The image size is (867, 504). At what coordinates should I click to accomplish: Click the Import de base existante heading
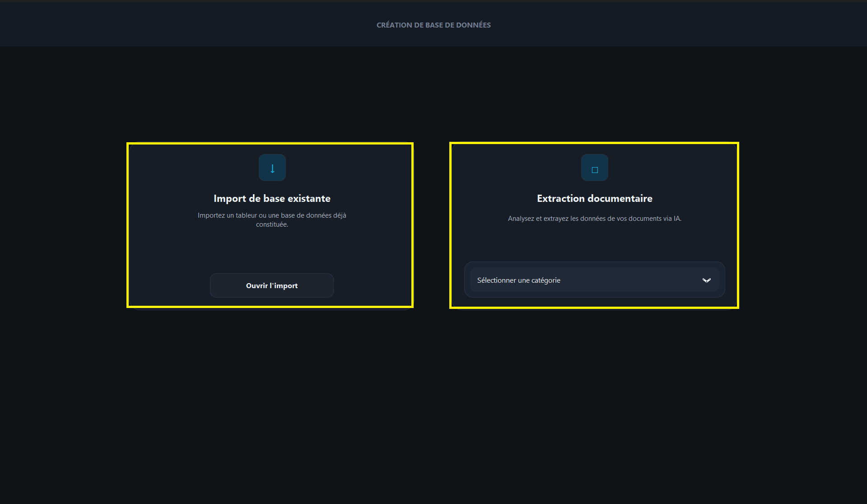272,198
